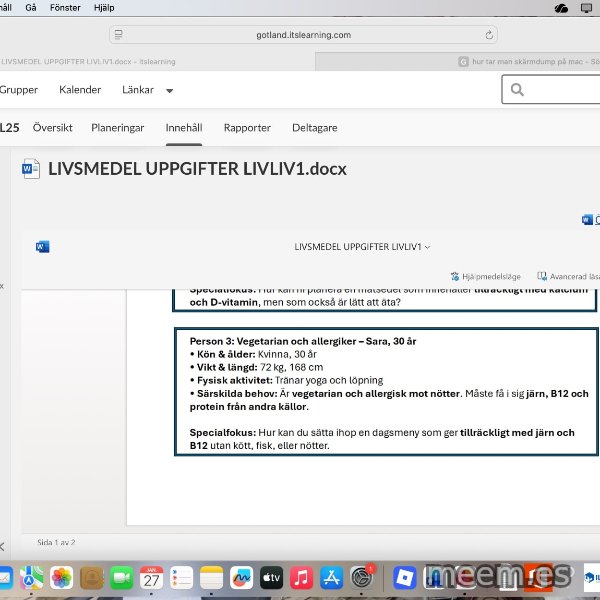Click the 'Vikt & längd: 72 kg, 168 cm' line
This screenshot has height=600, width=600.
click(256, 367)
